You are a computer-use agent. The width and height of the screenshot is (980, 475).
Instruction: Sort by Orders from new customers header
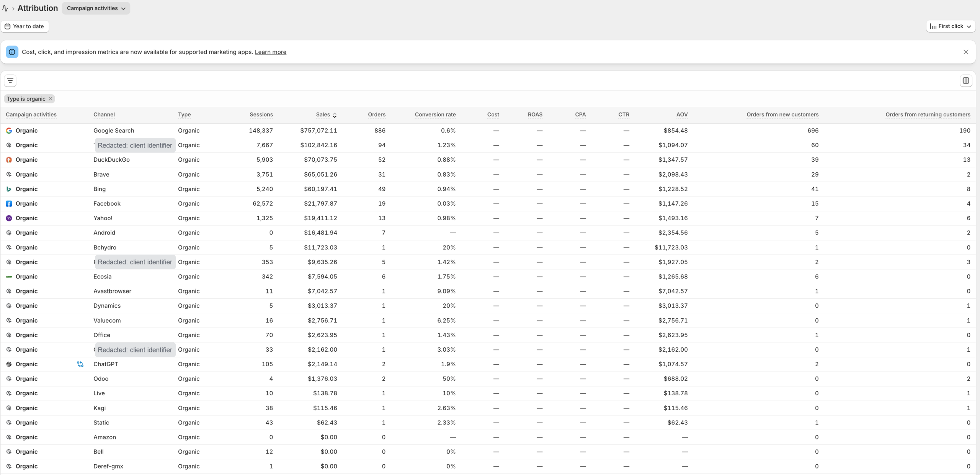[782, 115]
